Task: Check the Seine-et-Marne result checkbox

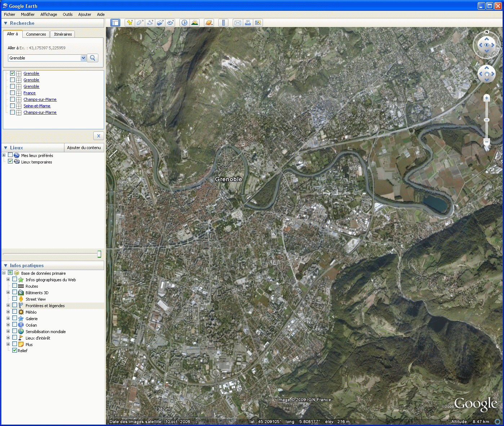Action: point(12,106)
